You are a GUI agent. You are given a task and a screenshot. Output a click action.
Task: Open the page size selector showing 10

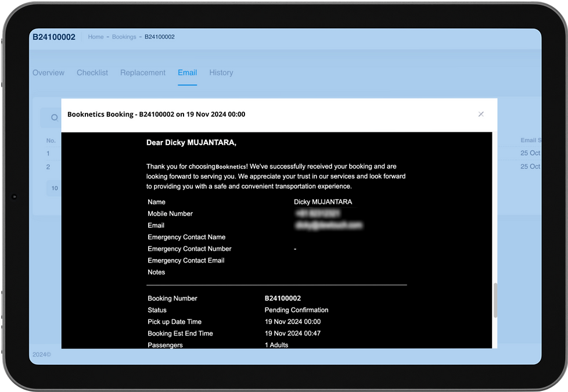click(x=55, y=188)
